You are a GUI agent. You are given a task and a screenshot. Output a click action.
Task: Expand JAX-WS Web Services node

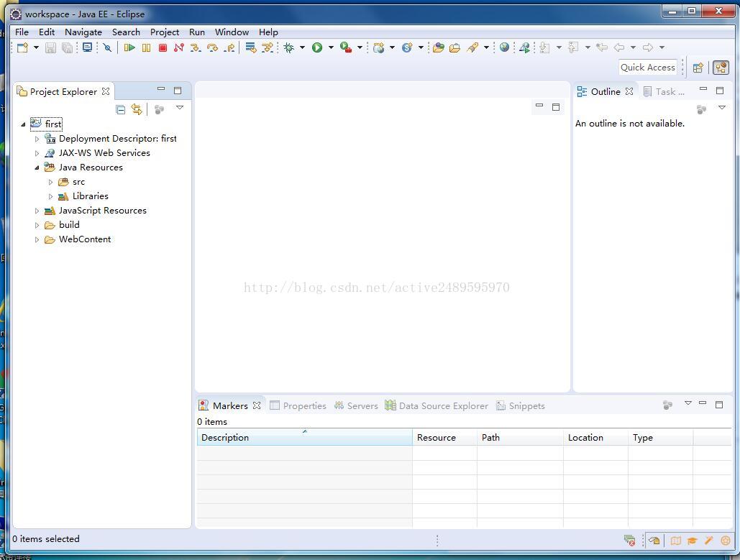[x=37, y=153]
